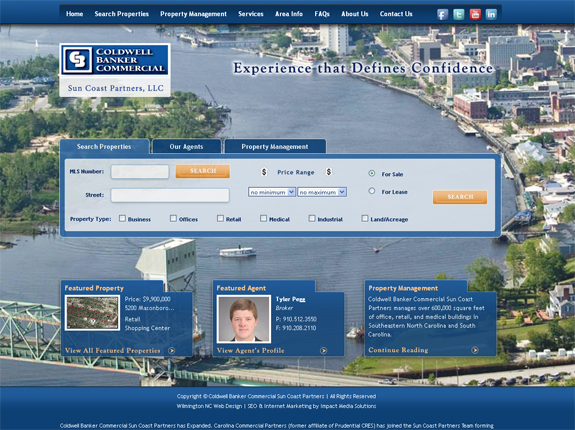Check the Industrial property type
The image size is (575, 430).
[312, 218]
